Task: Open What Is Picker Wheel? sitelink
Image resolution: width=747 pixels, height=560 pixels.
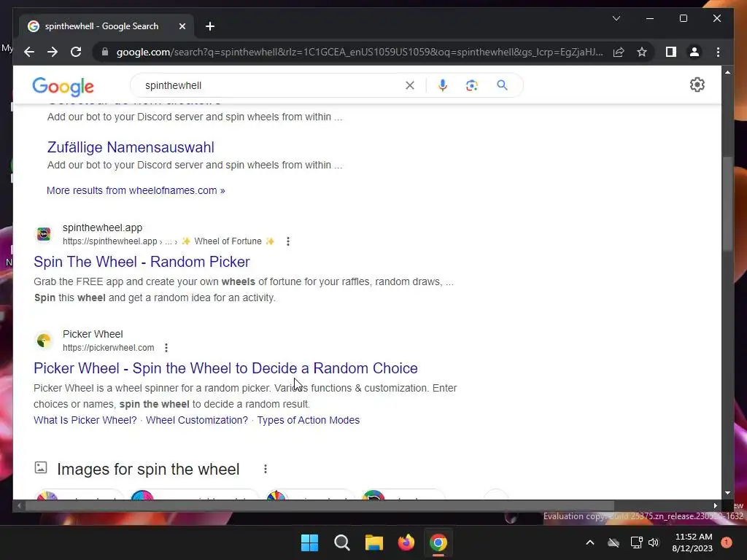Action: [85, 420]
